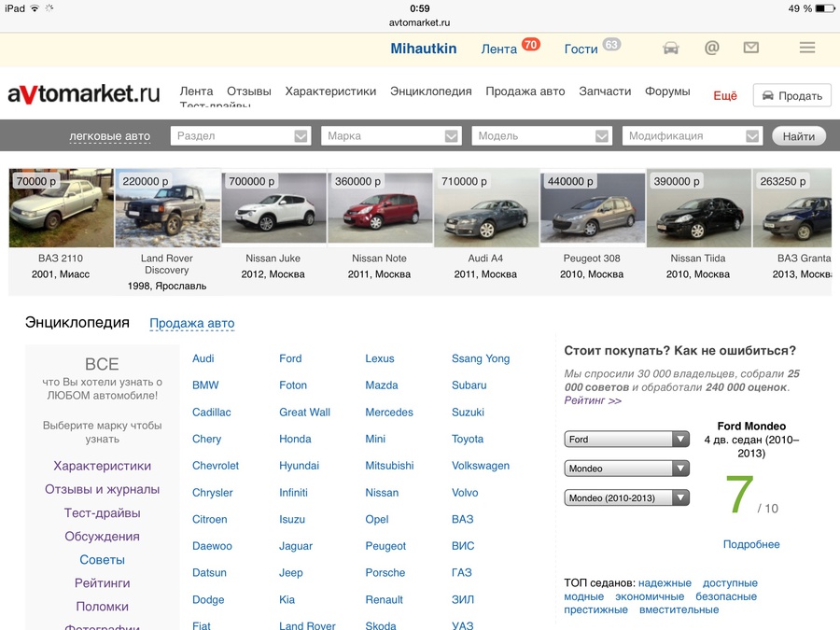The image size is (840, 630).
Task: Open Тест-драйвы in the left sidebar
Action: (103, 513)
